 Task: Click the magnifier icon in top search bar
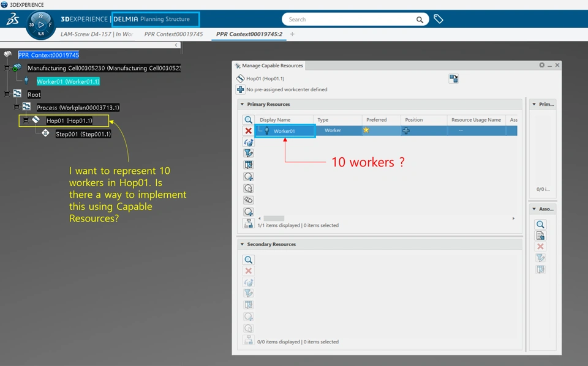click(420, 20)
